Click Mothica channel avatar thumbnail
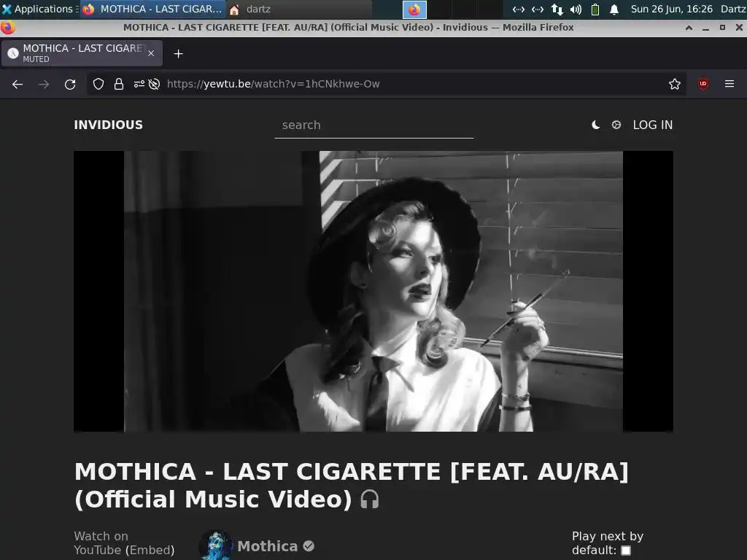This screenshot has height=560, width=747. click(216, 545)
